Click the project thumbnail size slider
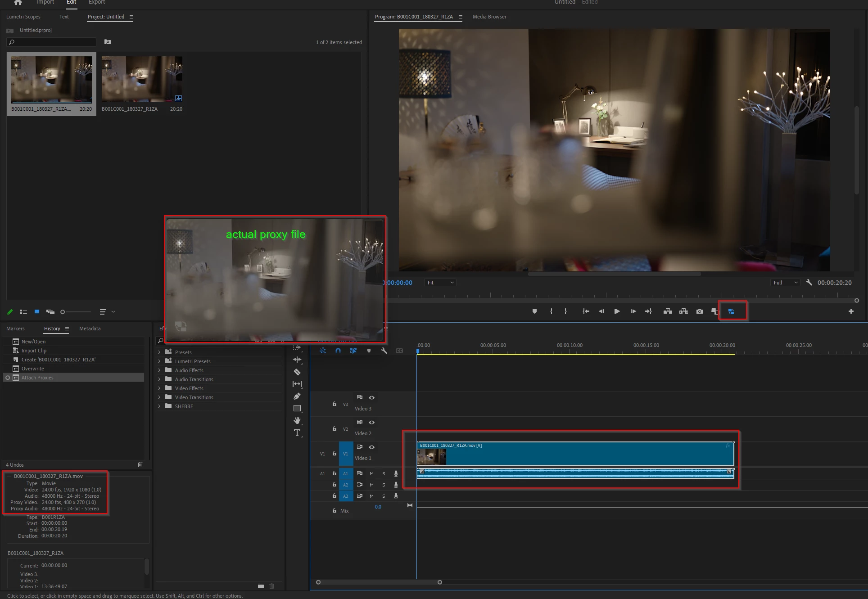The width and height of the screenshot is (868, 599). (x=76, y=312)
